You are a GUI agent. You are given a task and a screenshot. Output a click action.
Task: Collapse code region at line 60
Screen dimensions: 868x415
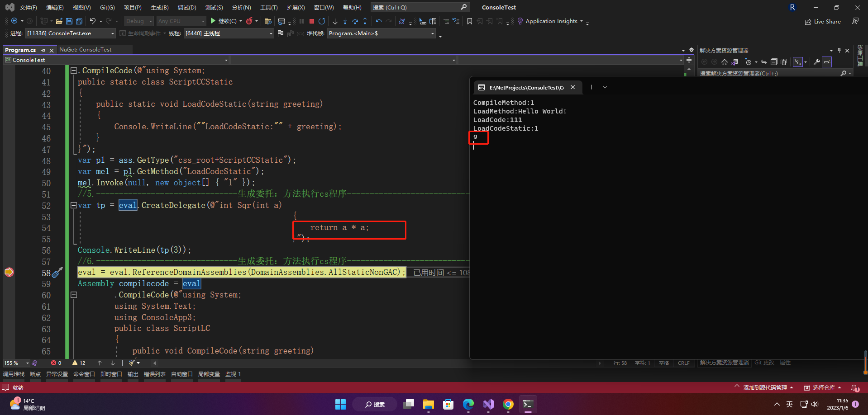tap(73, 295)
